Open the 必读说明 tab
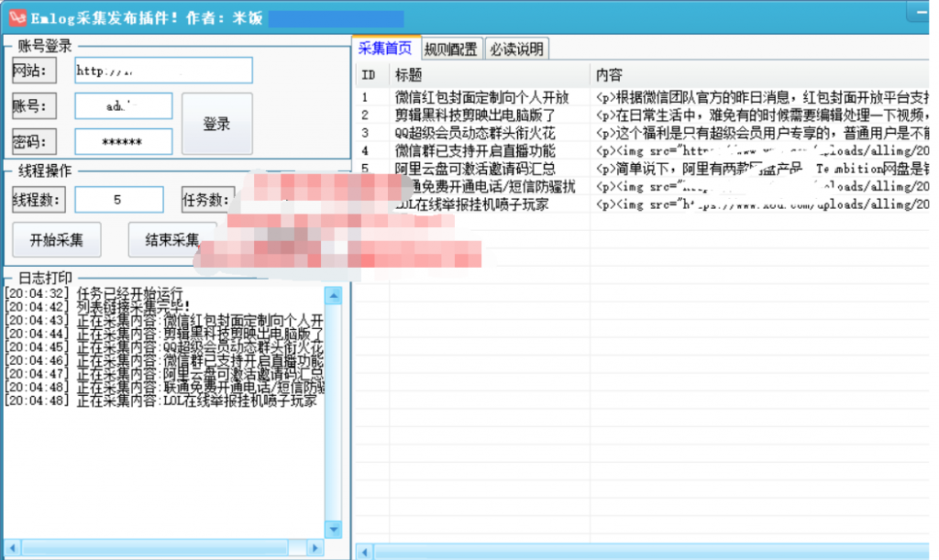The image size is (939, 560). pyautogui.click(x=516, y=47)
